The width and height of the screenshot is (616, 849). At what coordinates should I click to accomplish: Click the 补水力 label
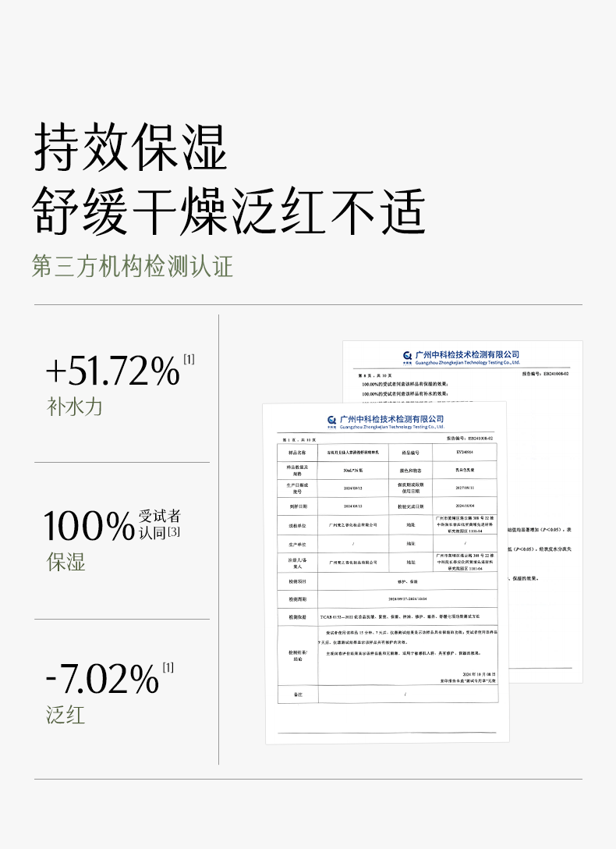(x=75, y=407)
